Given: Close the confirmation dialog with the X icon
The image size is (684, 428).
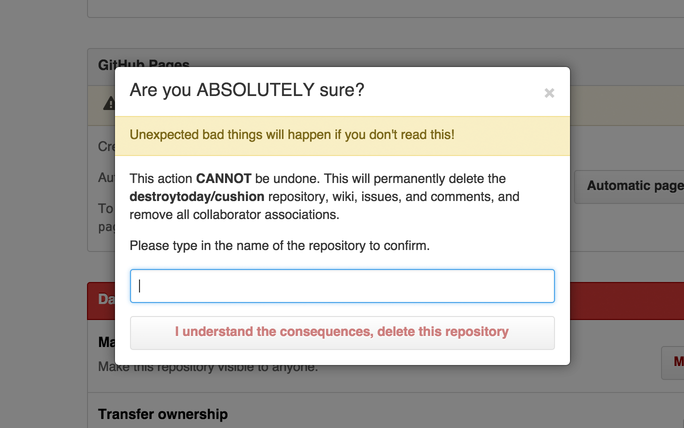Looking at the screenshot, I should (549, 93).
